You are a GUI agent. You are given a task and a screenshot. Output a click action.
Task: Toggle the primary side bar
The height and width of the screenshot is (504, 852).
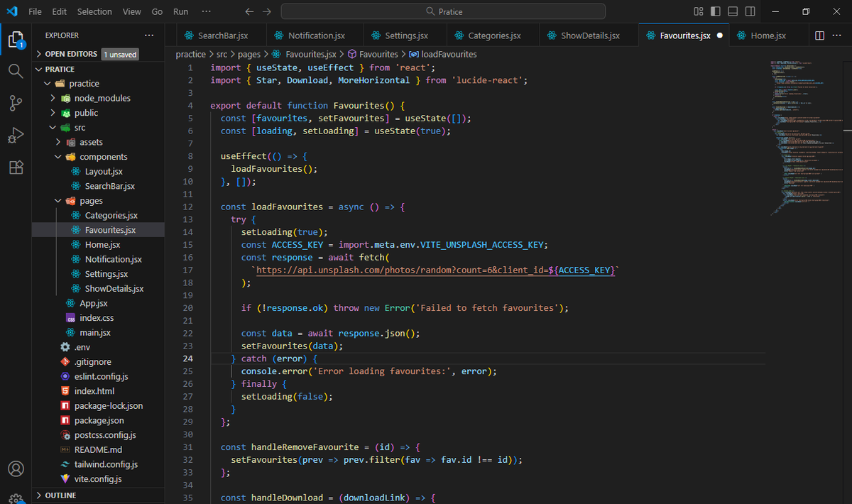click(x=716, y=11)
